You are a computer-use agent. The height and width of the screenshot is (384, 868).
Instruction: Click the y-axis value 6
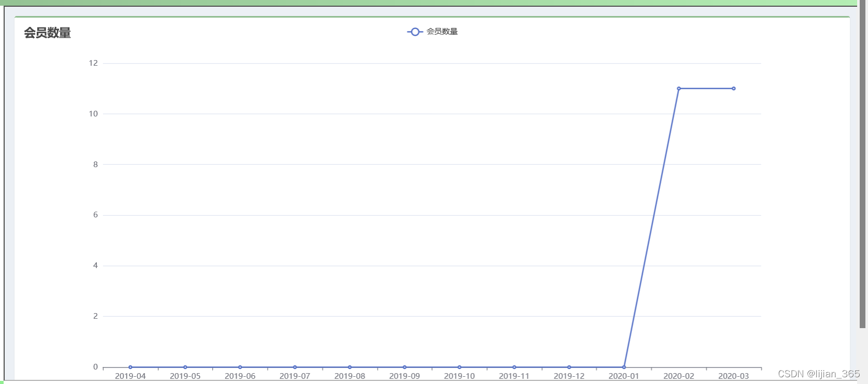point(95,215)
